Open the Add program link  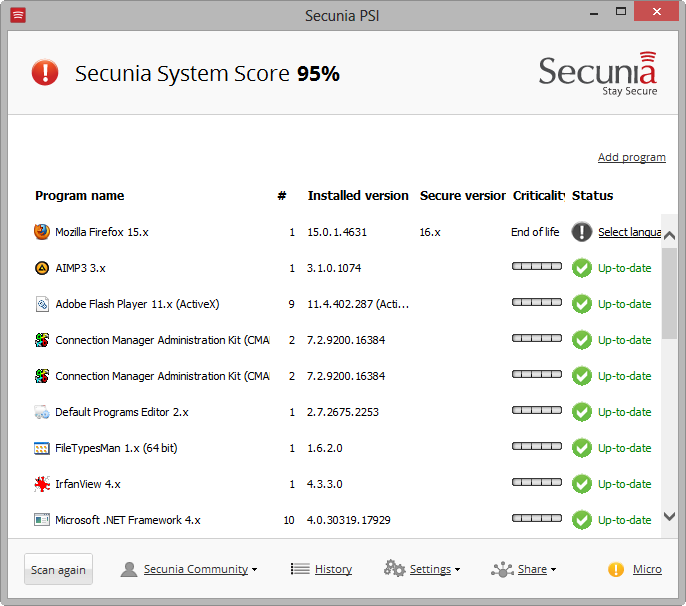632,157
